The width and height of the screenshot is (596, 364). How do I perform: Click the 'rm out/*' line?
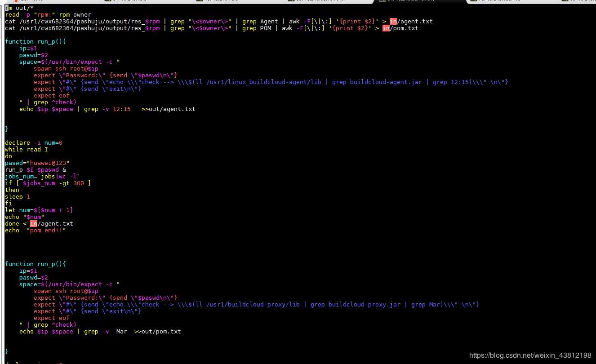[x=19, y=8]
